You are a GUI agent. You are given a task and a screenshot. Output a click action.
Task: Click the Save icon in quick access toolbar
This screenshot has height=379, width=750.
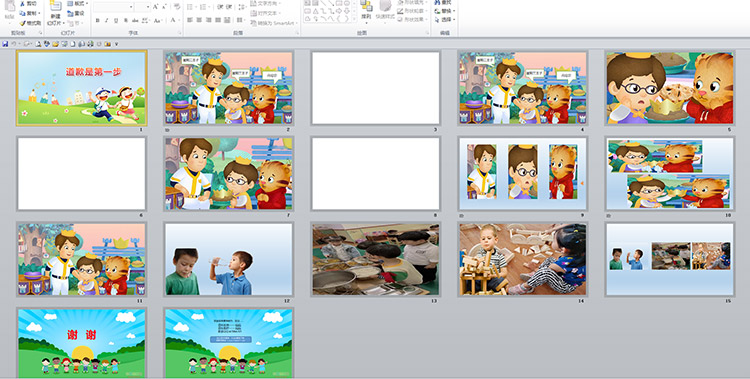click(x=5, y=44)
